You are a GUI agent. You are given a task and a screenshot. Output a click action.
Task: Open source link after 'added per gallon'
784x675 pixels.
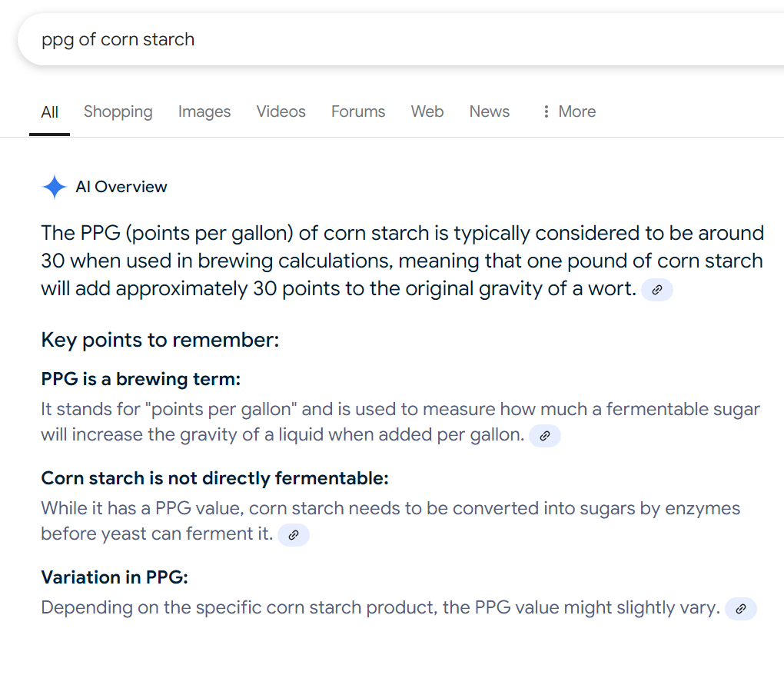pos(545,436)
